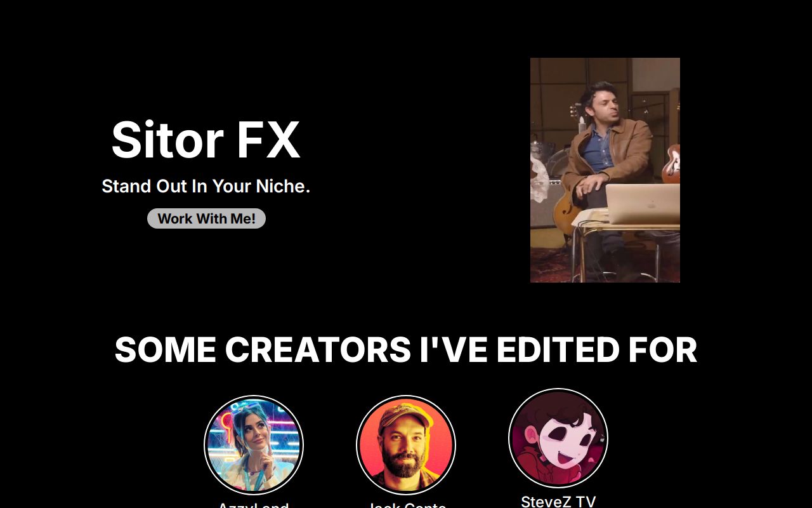The image size is (812, 508).
Task: Choose SteveZ TV's cartoon mask avatar
Action: tap(558, 438)
